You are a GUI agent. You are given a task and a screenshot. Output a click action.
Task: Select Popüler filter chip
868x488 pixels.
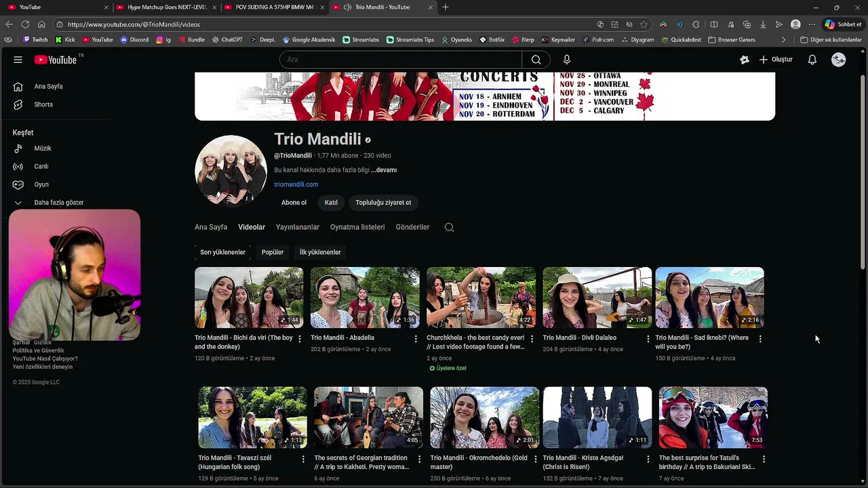273,252
